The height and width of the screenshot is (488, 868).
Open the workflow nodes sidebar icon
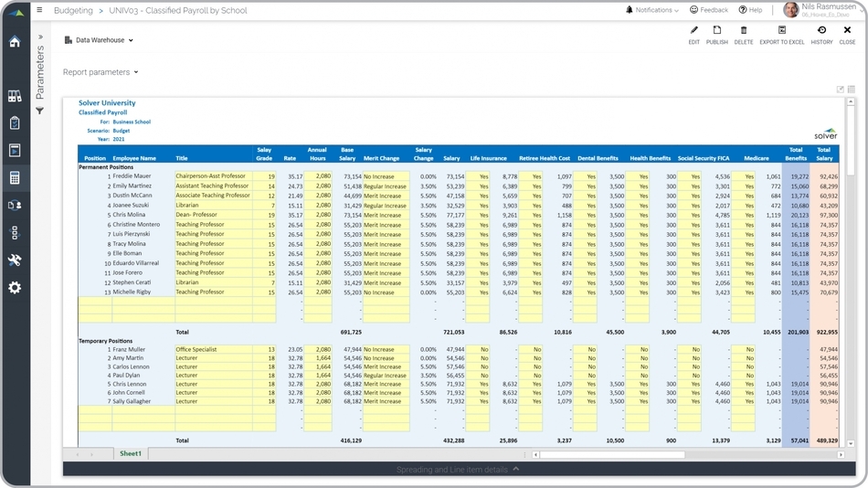click(x=15, y=233)
